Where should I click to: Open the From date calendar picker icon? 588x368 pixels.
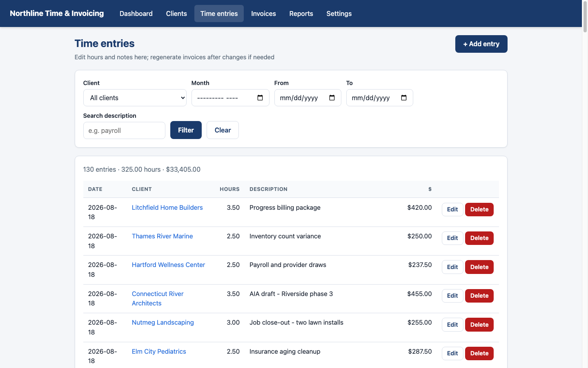pos(332,98)
